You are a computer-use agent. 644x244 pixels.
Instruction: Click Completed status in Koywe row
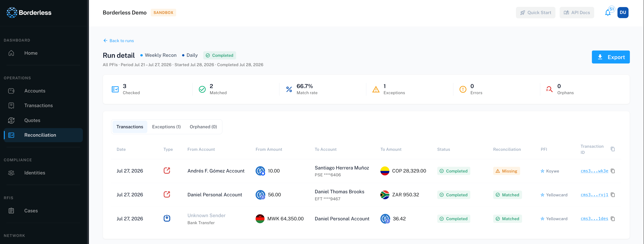pos(454,171)
